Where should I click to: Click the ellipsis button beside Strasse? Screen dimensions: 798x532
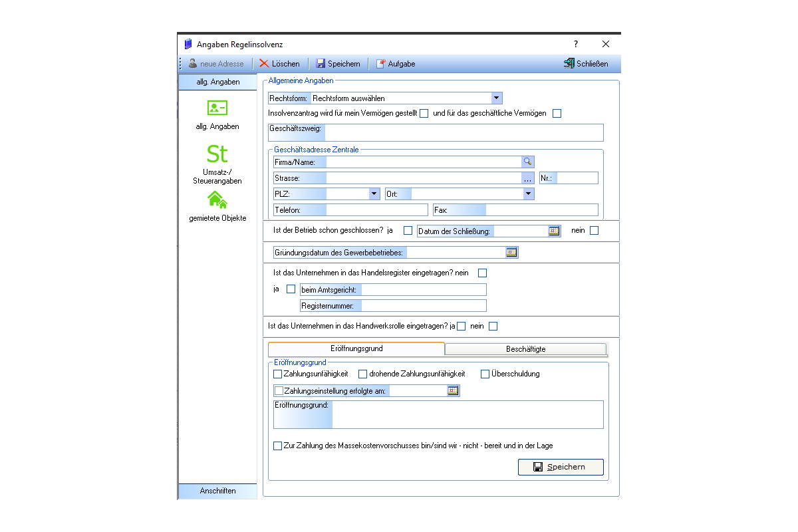[x=527, y=178]
